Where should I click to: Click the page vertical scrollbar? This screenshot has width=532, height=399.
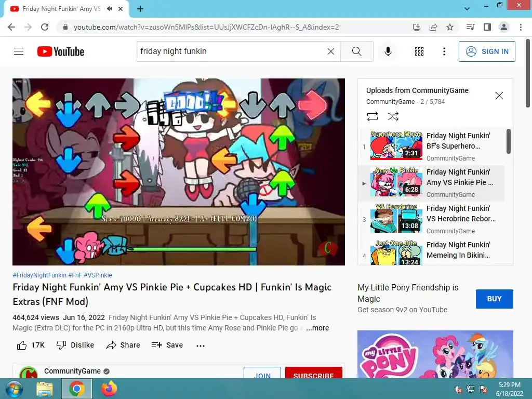(x=528, y=73)
